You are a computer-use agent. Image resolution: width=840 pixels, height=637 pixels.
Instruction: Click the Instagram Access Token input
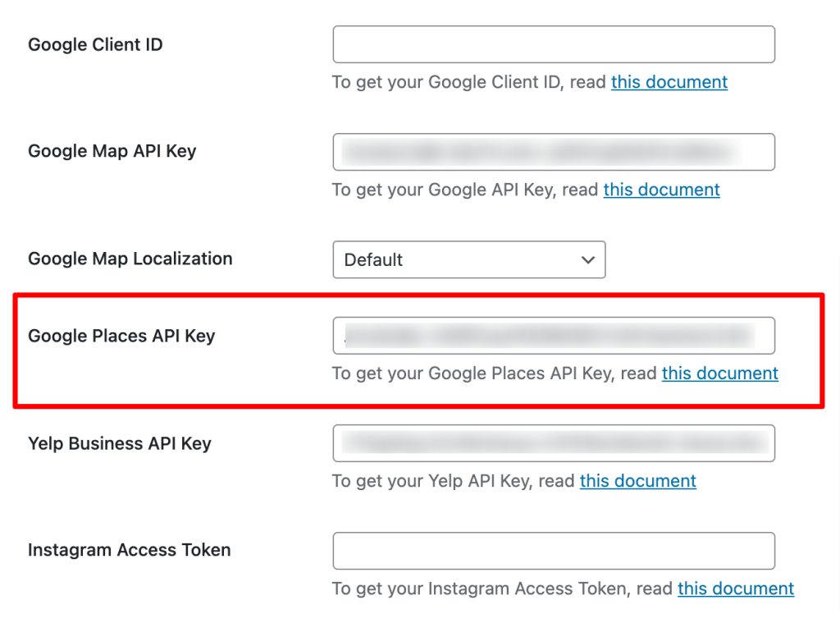[554, 551]
